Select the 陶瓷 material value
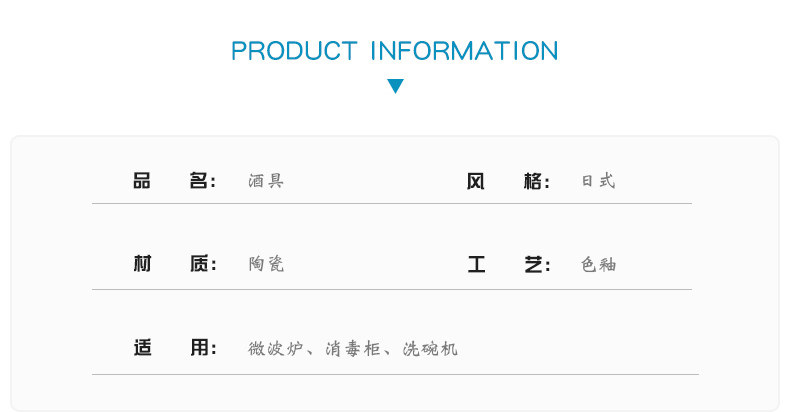790x412 pixels. point(266,265)
